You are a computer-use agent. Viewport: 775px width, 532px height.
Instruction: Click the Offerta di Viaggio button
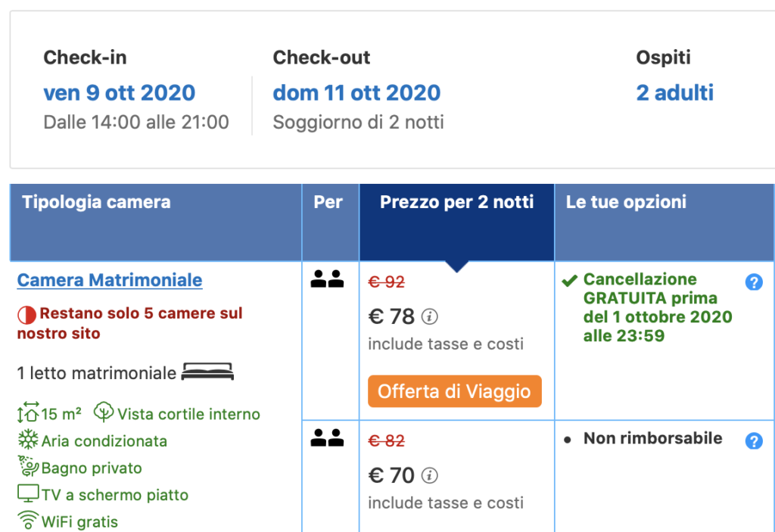coord(454,391)
